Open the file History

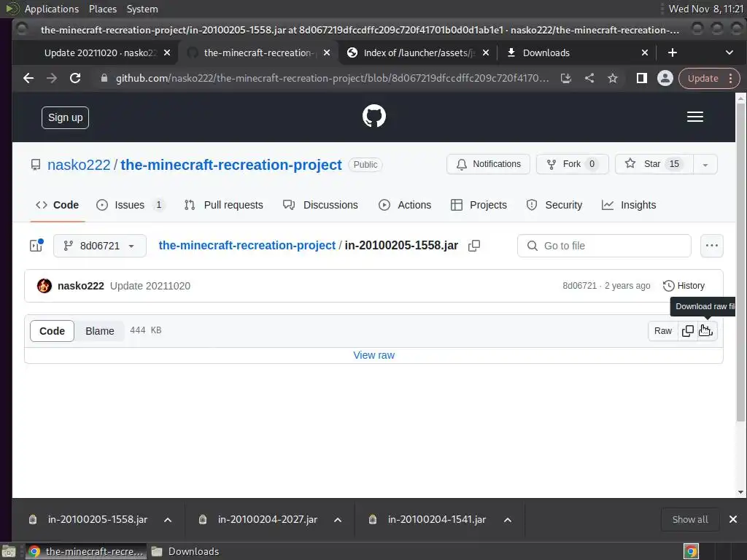[x=684, y=286]
